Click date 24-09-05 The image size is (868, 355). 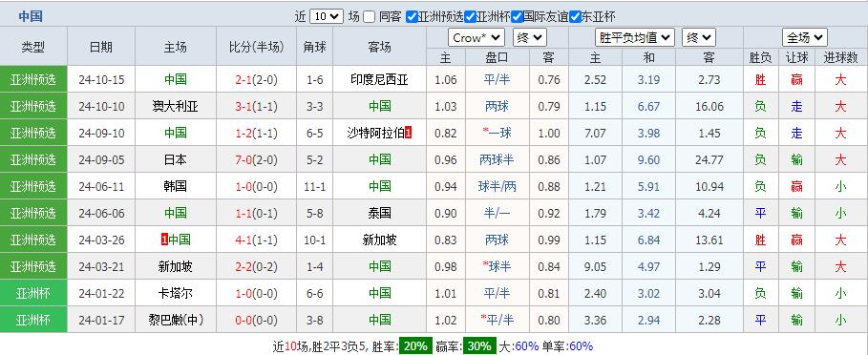point(101,159)
